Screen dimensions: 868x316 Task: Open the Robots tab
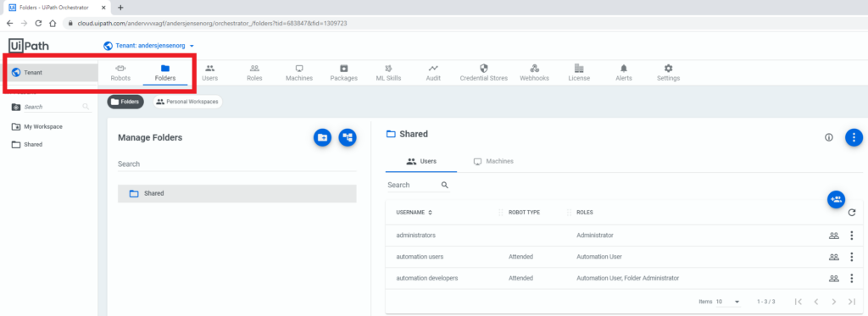point(120,73)
